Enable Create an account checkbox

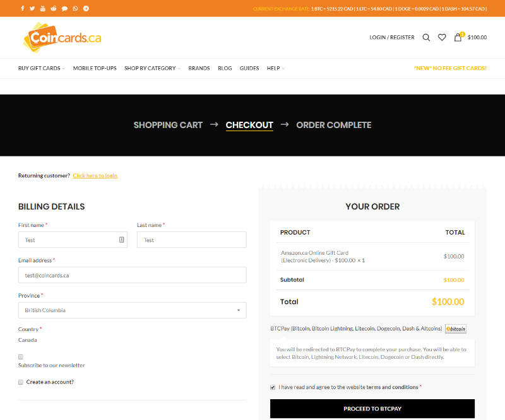(x=21, y=382)
